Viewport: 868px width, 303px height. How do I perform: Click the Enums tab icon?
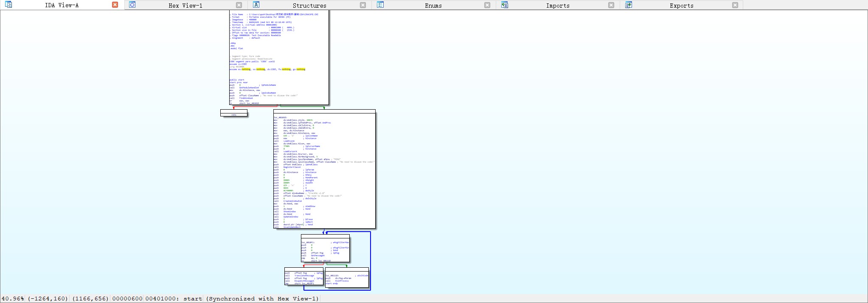click(380, 5)
